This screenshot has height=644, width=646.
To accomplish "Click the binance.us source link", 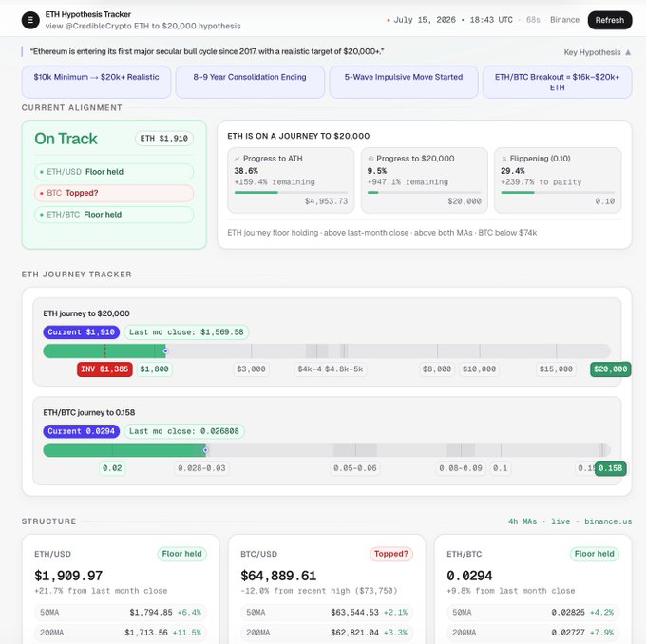I will [608, 521].
